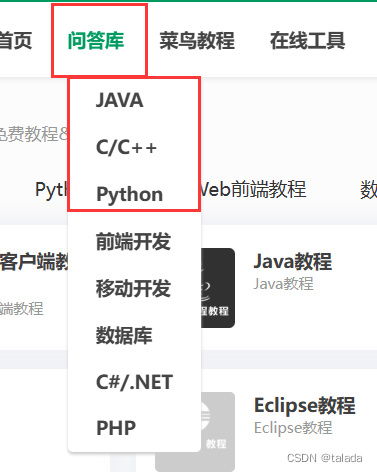Click the gray Eclipse教程 subtitle text
Screen dimensions: 377x472
tap(293, 428)
